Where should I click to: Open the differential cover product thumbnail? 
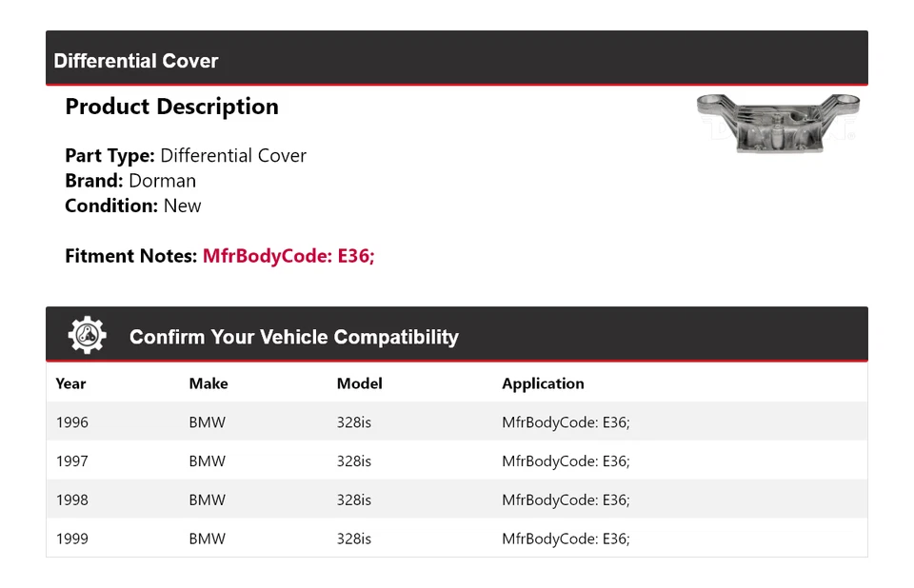pos(778,124)
